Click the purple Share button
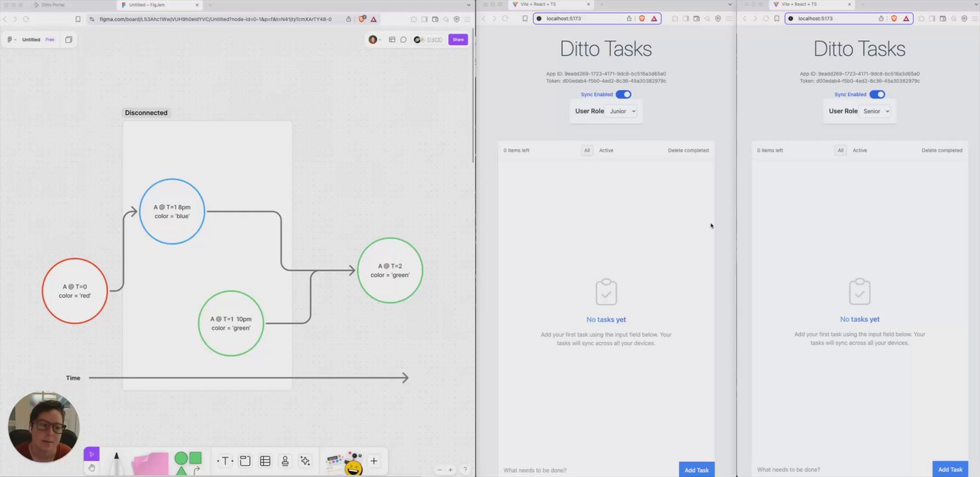The width and height of the screenshot is (980, 477). click(458, 40)
